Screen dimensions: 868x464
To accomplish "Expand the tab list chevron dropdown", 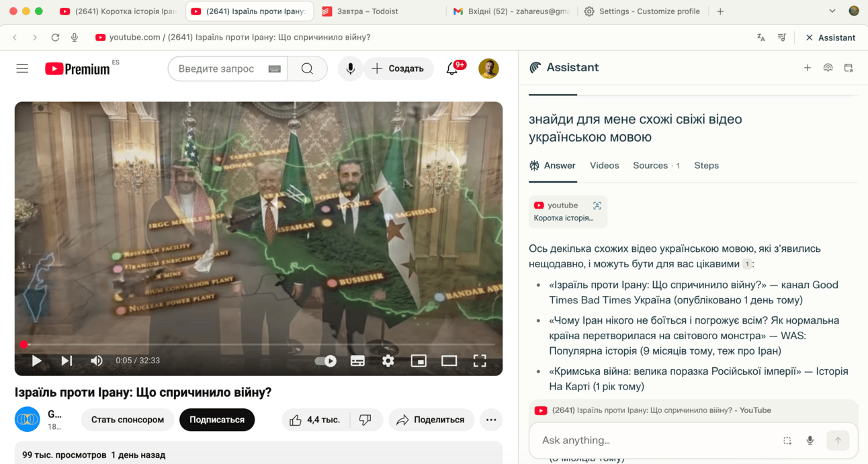I will coord(832,11).
